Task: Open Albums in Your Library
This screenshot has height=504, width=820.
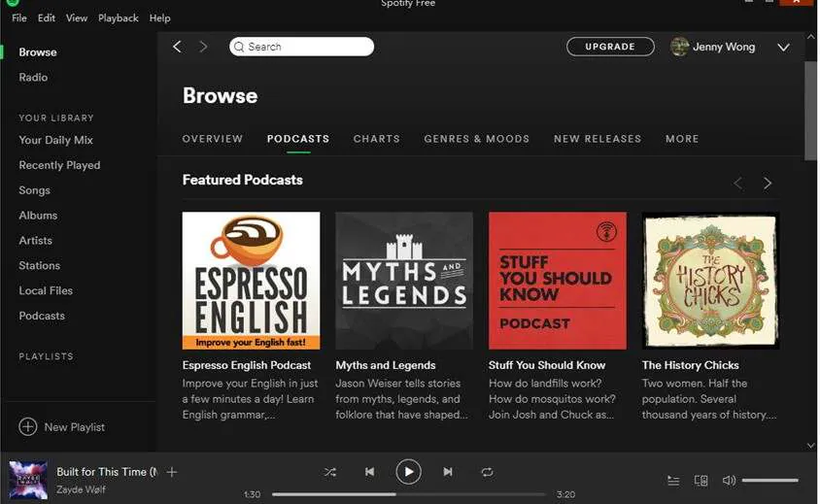Action: click(x=38, y=216)
